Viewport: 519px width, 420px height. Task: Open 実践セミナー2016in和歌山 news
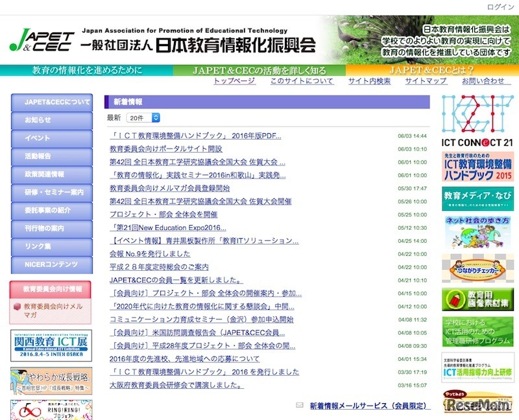[198, 175]
